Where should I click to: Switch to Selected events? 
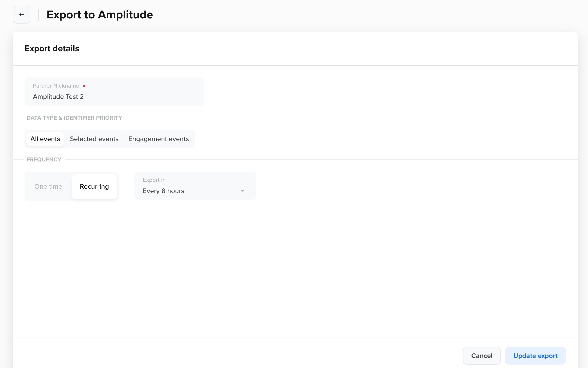click(x=94, y=139)
